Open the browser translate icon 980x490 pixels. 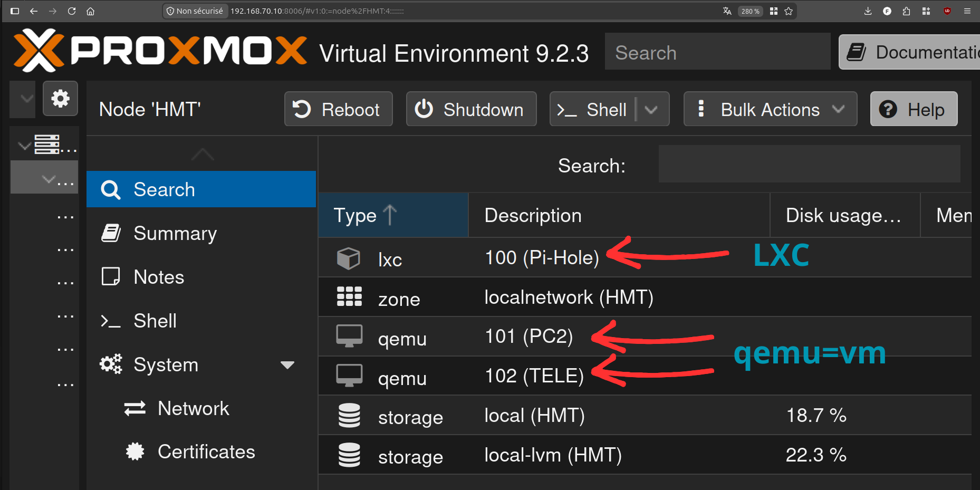point(727,11)
